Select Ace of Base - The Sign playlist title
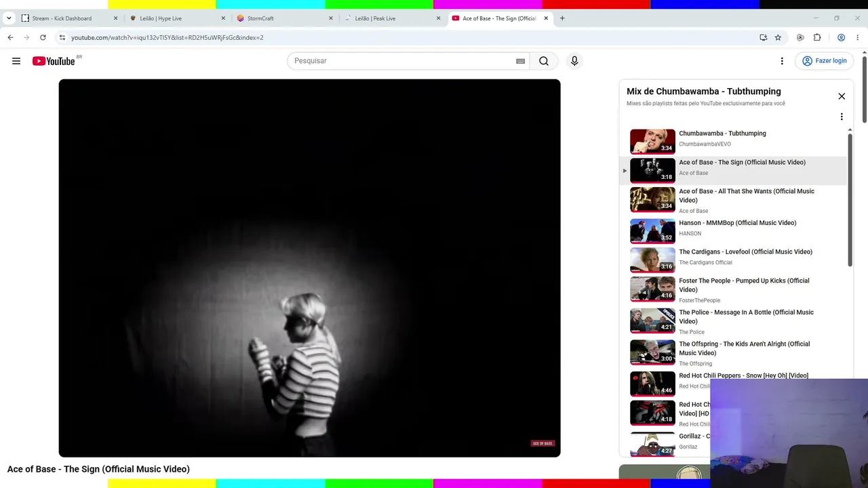This screenshot has width=868, height=488. tap(743, 163)
